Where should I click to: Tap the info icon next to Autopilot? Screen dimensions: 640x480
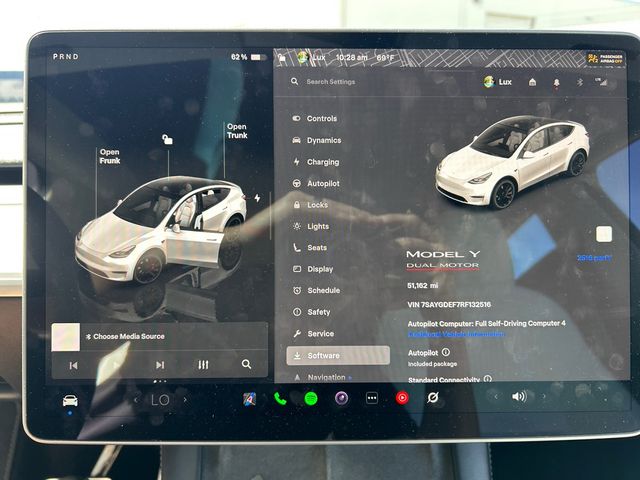[446, 352]
